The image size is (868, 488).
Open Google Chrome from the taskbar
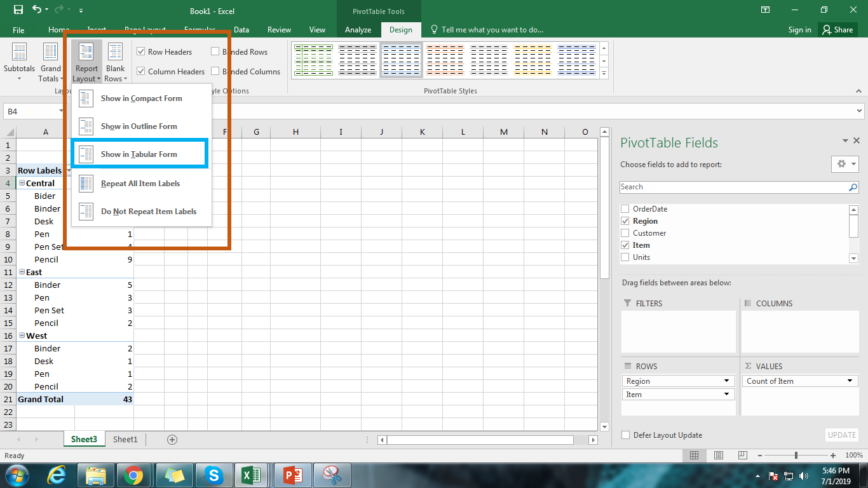tap(133, 475)
